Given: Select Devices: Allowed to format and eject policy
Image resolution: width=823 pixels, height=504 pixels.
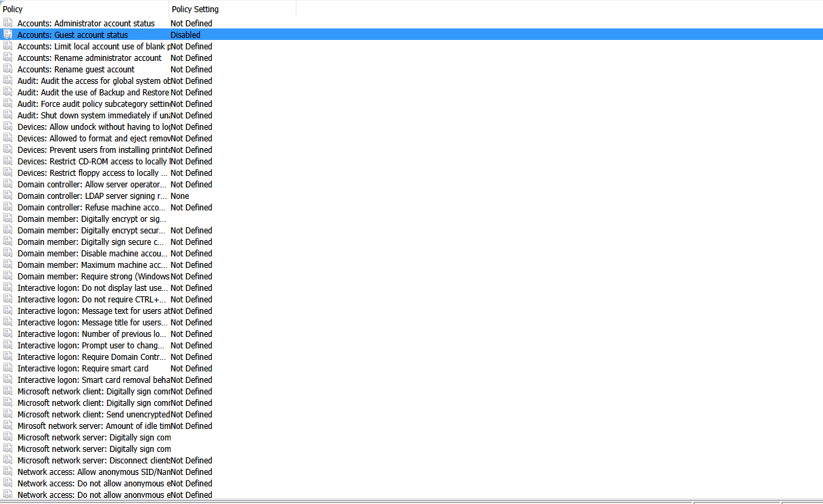Looking at the screenshot, I should (93, 138).
